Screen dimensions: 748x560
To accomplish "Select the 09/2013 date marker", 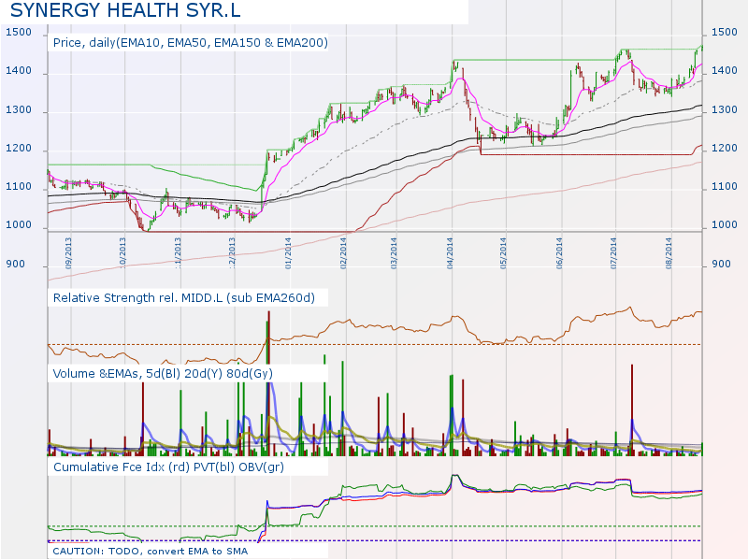I will pos(69,252).
